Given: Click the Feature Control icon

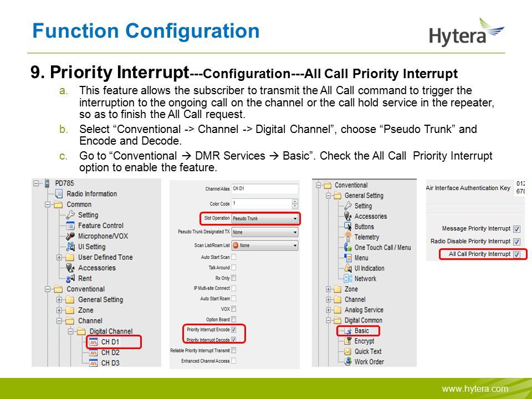Looking at the screenshot, I should pyautogui.click(x=70, y=226).
